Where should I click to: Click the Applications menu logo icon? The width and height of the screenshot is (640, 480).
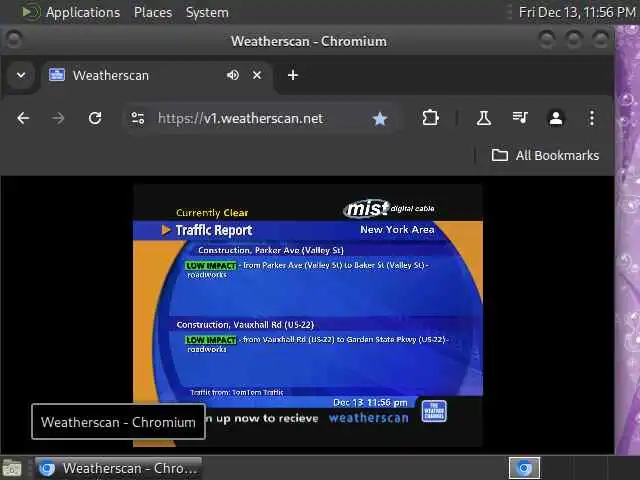click(x=30, y=12)
